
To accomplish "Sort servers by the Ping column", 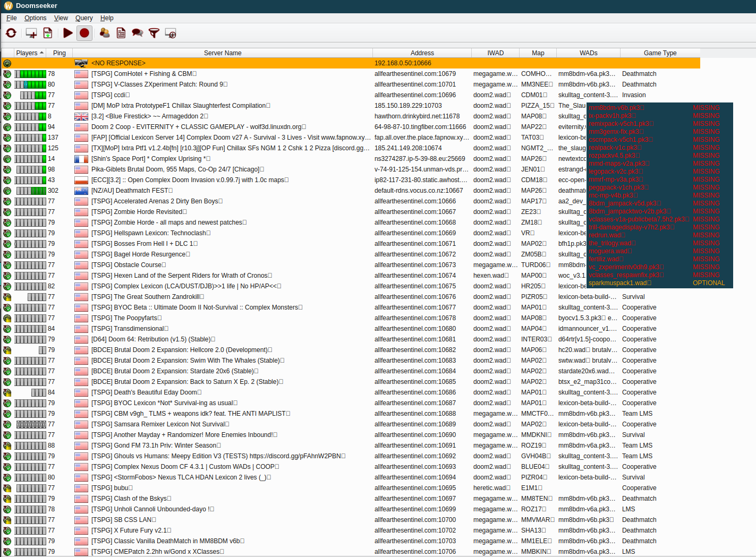I will [60, 53].
